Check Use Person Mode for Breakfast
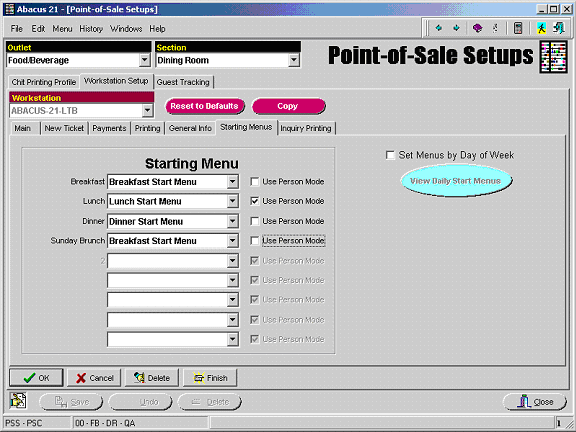576x432 pixels. coord(255,181)
